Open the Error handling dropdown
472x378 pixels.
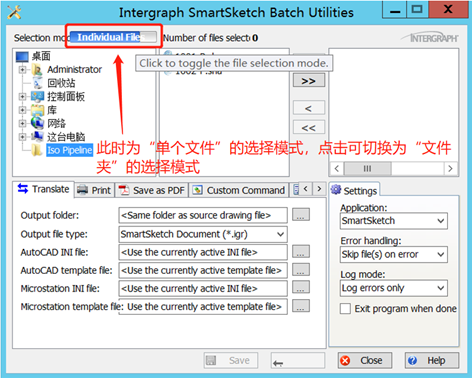394,254
